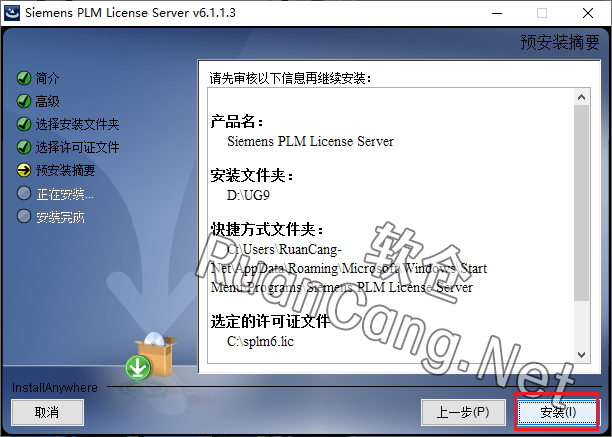Click the C:\splm6.lic license file path

[260, 341]
